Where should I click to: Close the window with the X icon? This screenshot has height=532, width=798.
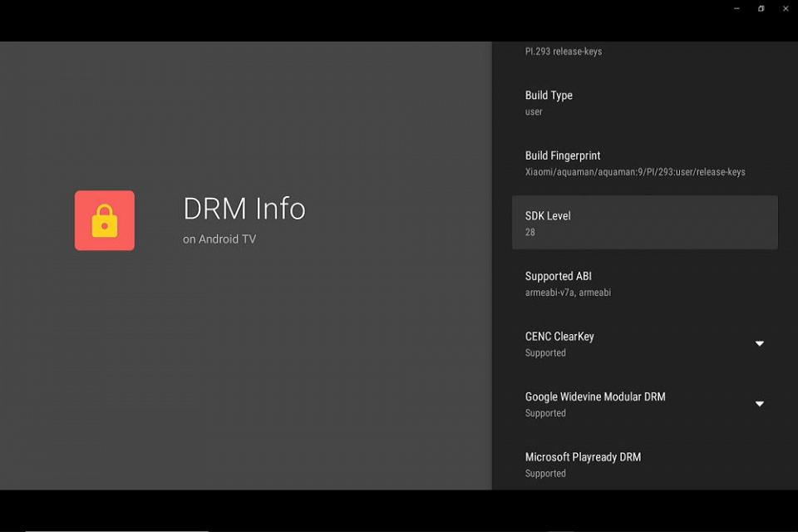point(786,8)
